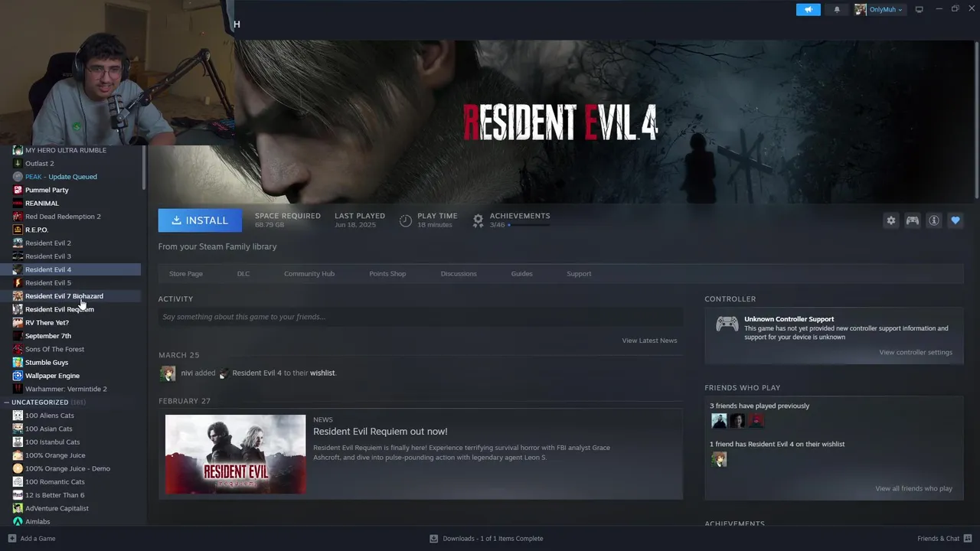
Task: Open the Guides tab
Action: [521, 273]
